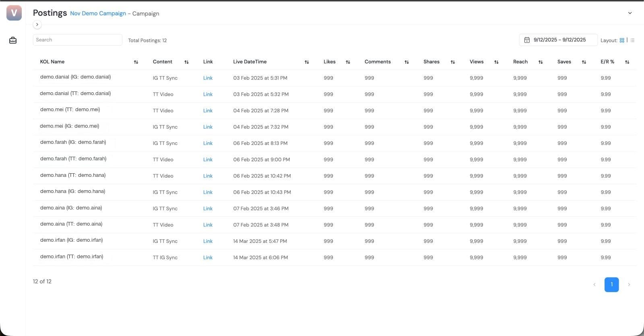Open Link for demo.aina IG posting

point(208,209)
